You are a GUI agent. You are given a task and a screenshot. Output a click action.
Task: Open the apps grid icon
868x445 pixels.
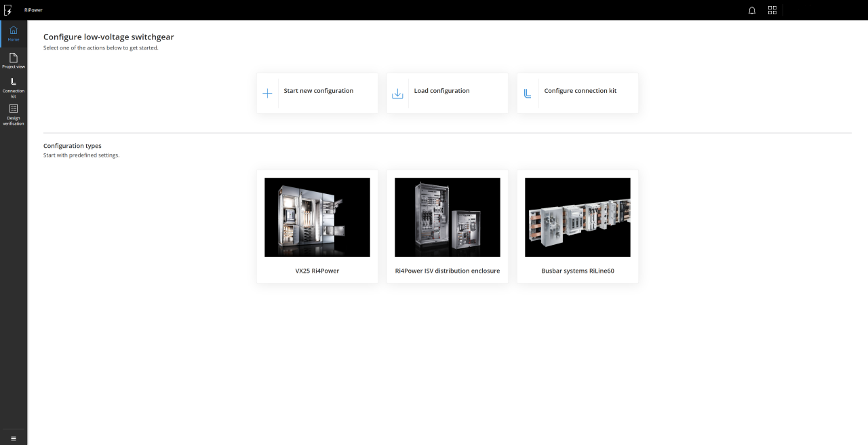[772, 10]
